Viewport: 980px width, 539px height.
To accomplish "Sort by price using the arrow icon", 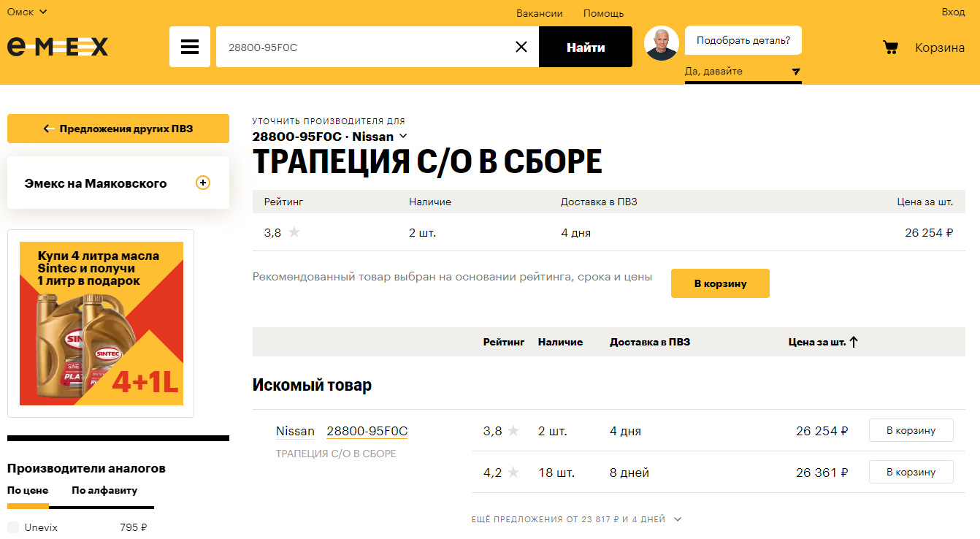I will click(x=854, y=342).
